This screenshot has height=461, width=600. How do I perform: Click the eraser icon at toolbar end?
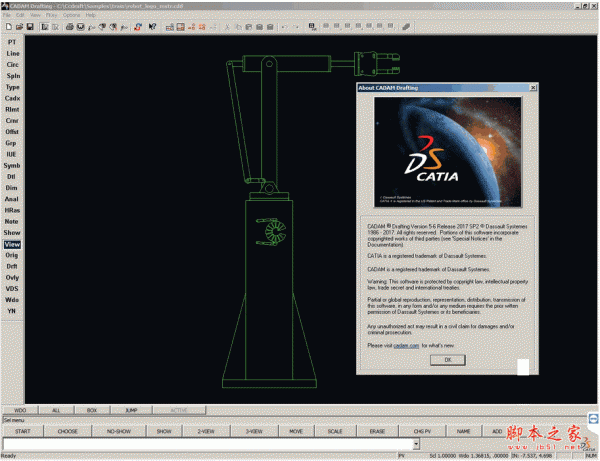(x=406, y=27)
